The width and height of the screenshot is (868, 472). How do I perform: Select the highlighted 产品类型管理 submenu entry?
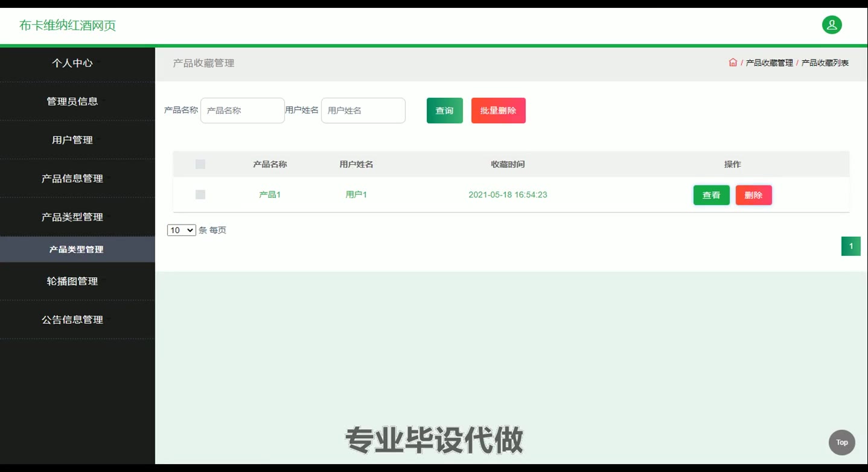tap(77, 249)
